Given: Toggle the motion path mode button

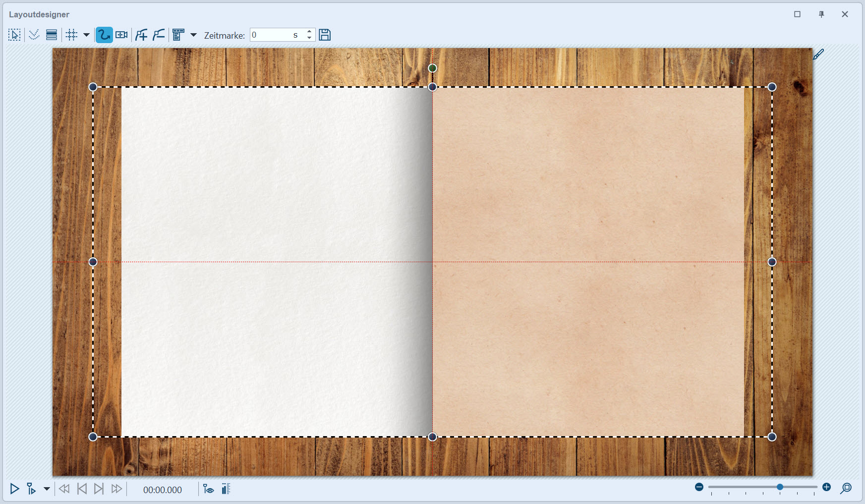Looking at the screenshot, I should coord(104,35).
